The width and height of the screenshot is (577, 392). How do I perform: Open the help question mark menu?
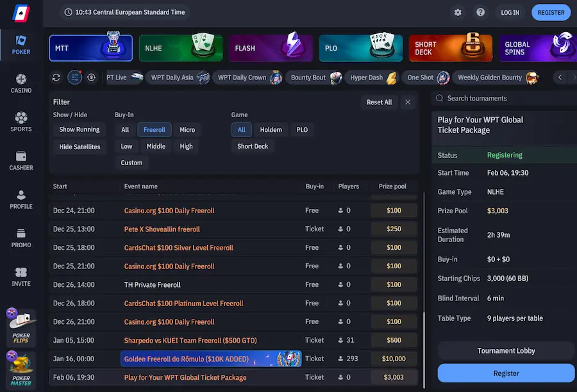[x=480, y=12]
